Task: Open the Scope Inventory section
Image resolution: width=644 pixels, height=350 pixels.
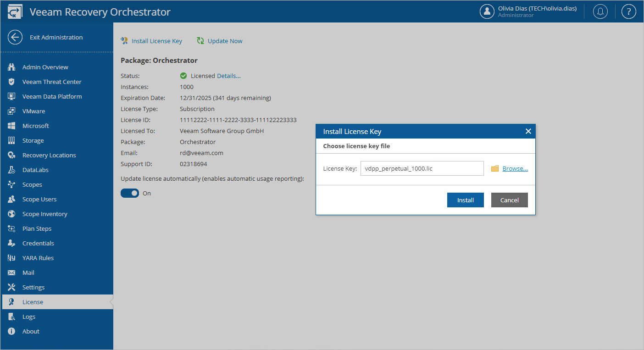Action: click(x=57, y=214)
